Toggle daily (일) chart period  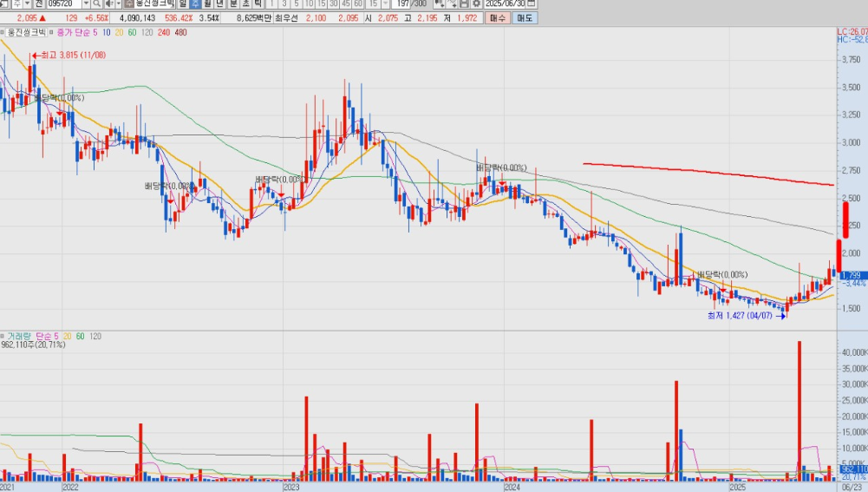click(x=183, y=4)
